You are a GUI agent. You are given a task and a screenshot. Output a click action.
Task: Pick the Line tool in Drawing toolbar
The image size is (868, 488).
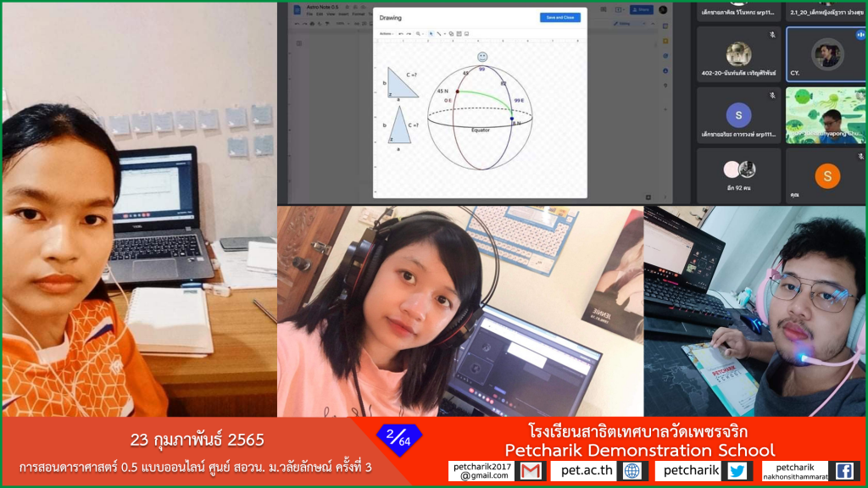pyautogui.click(x=439, y=34)
